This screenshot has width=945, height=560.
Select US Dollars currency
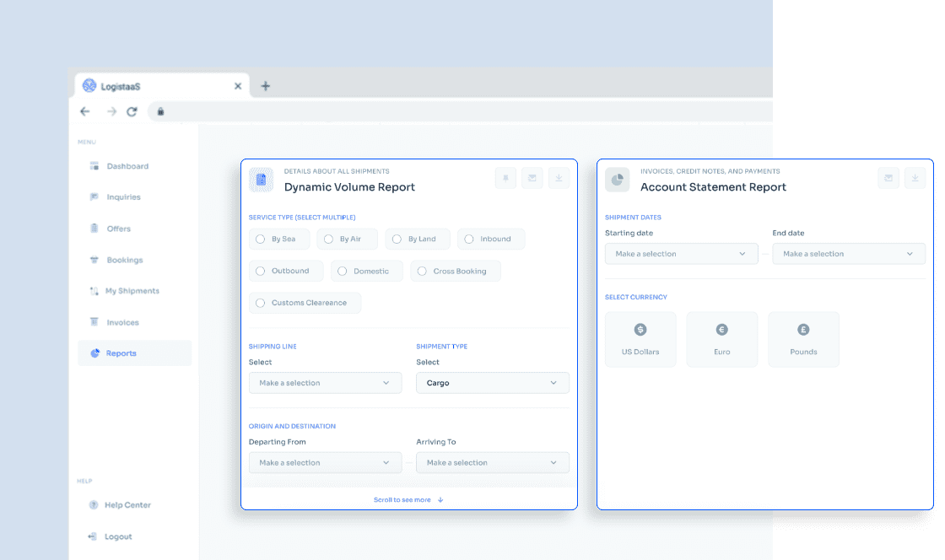coord(640,339)
